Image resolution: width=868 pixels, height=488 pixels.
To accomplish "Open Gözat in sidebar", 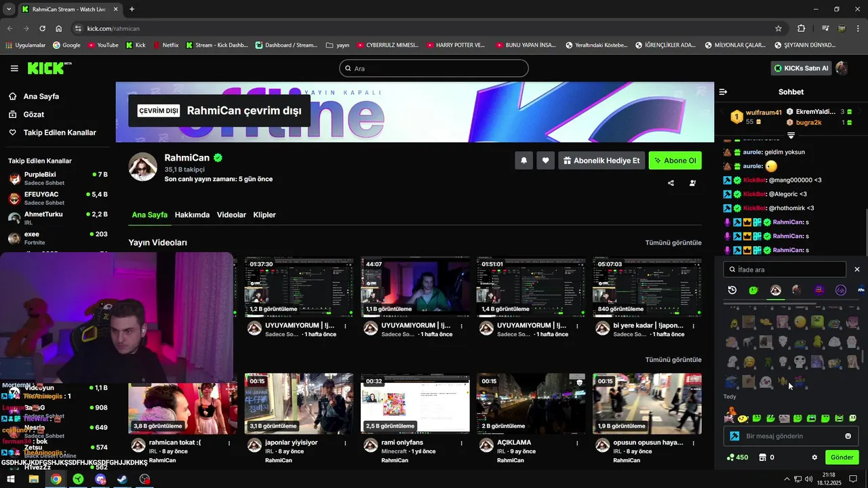I will point(33,115).
